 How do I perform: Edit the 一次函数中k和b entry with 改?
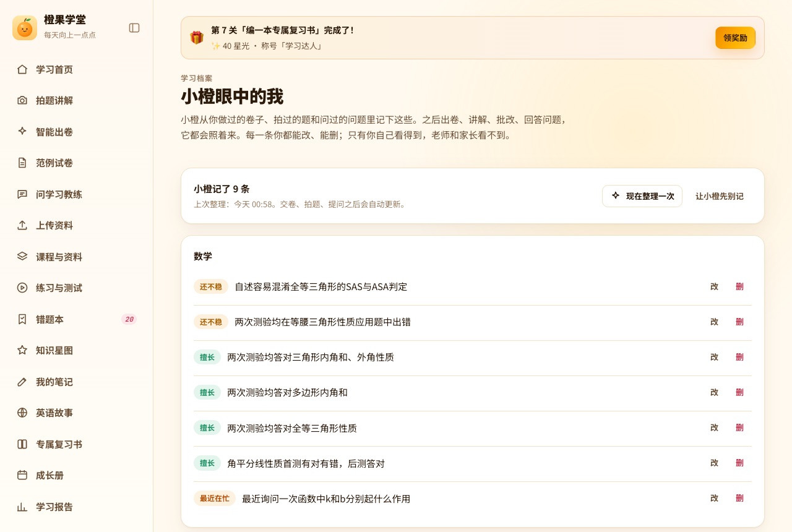(714, 498)
